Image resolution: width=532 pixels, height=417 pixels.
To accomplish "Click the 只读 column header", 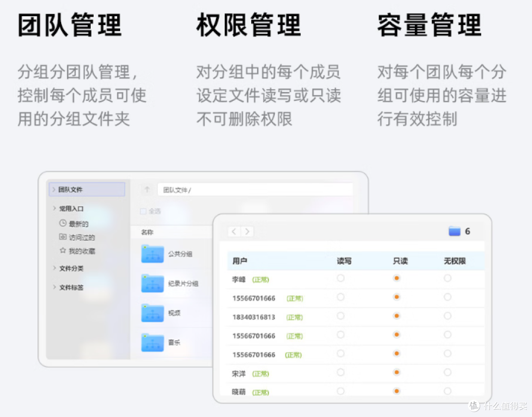I will point(400,261).
